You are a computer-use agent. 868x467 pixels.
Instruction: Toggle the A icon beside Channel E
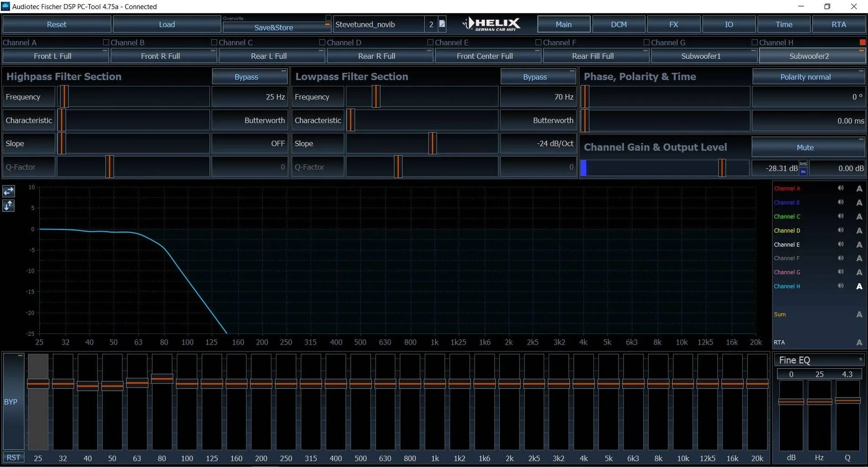coord(859,244)
